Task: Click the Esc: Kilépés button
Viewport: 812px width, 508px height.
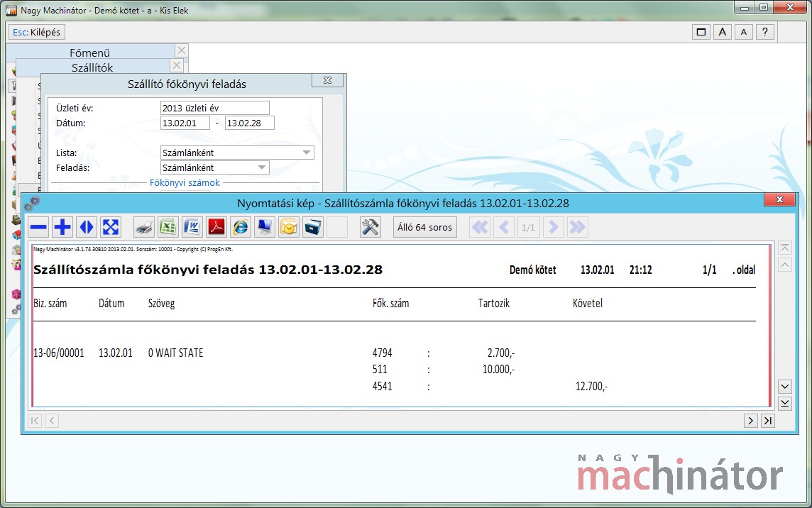Action: 36,32
